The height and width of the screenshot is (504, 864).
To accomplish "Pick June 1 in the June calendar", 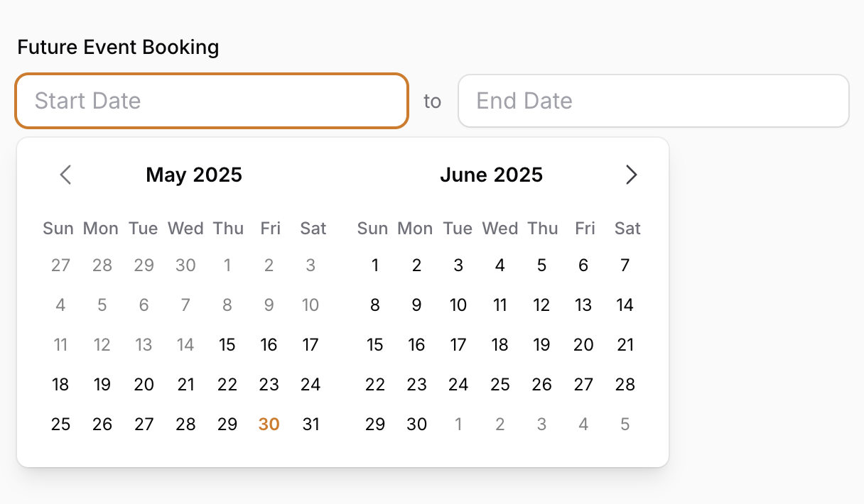I will click(x=375, y=265).
